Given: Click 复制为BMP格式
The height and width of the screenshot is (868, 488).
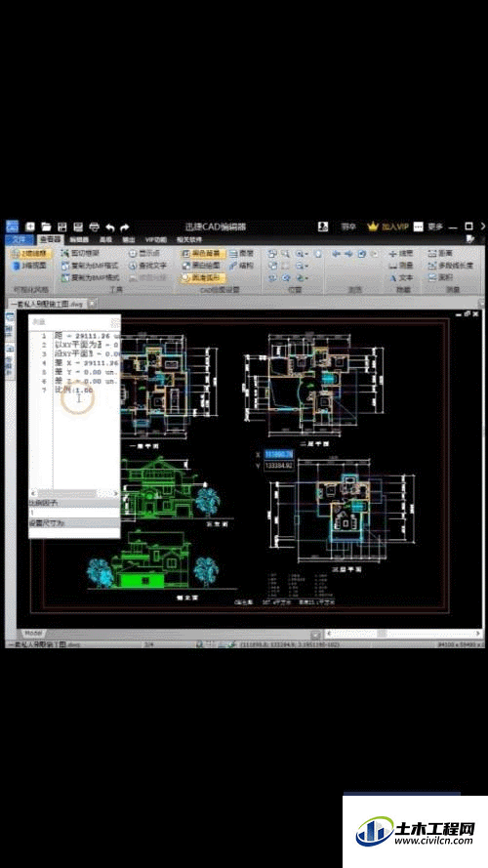Looking at the screenshot, I should 90,277.
